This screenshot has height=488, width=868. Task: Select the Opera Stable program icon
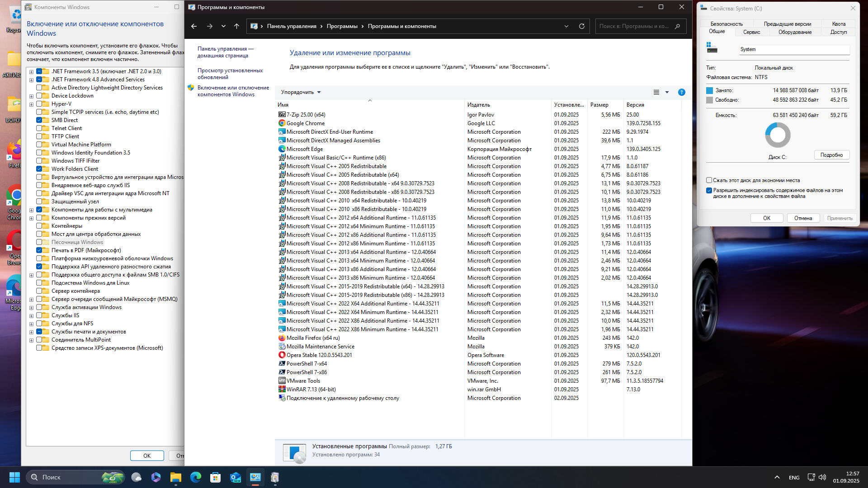(x=282, y=355)
